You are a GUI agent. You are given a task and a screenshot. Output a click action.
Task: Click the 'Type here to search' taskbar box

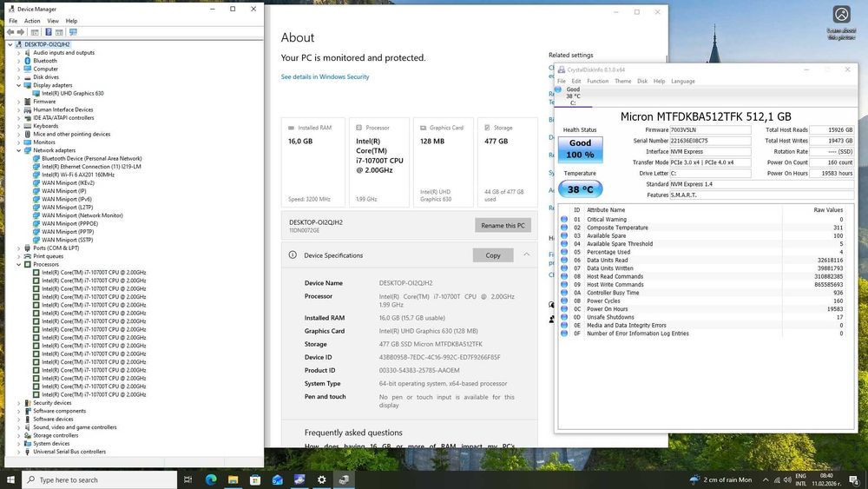tap(100, 479)
